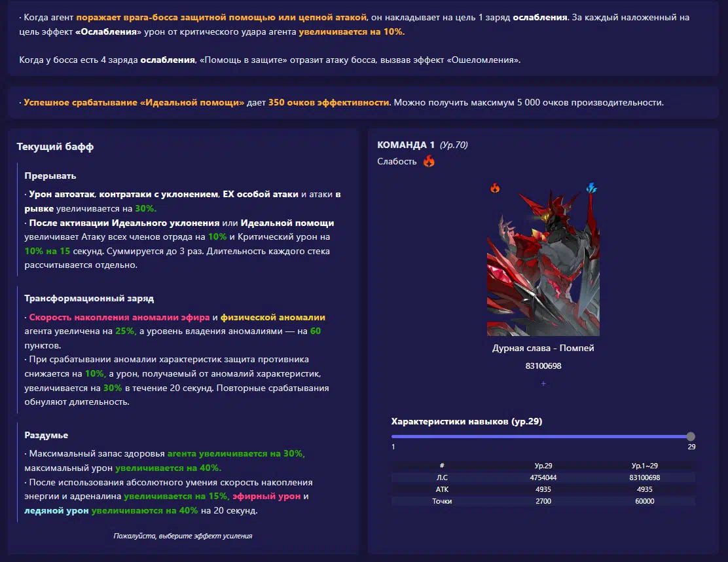Screen dimensions: 728x562
Task: Click the АТК row label
Action: click(x=442, y=489)
